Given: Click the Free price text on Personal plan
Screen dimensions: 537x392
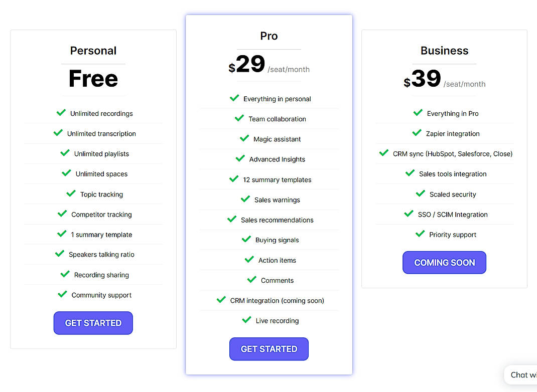Looking at the screenshot, I should 93,78.
